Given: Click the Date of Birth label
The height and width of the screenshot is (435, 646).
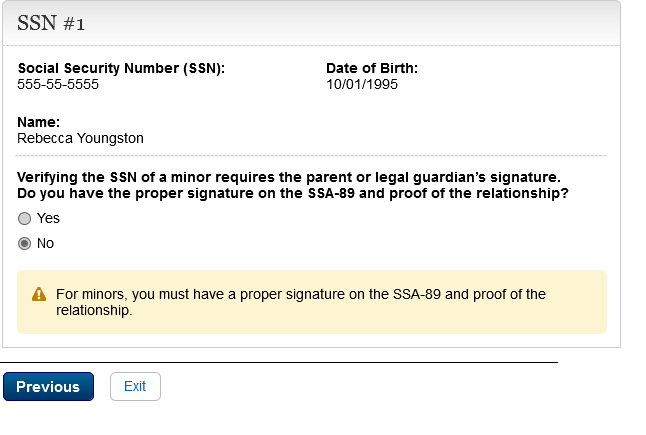Looking at the screenshot, I should tap(372, 69).
